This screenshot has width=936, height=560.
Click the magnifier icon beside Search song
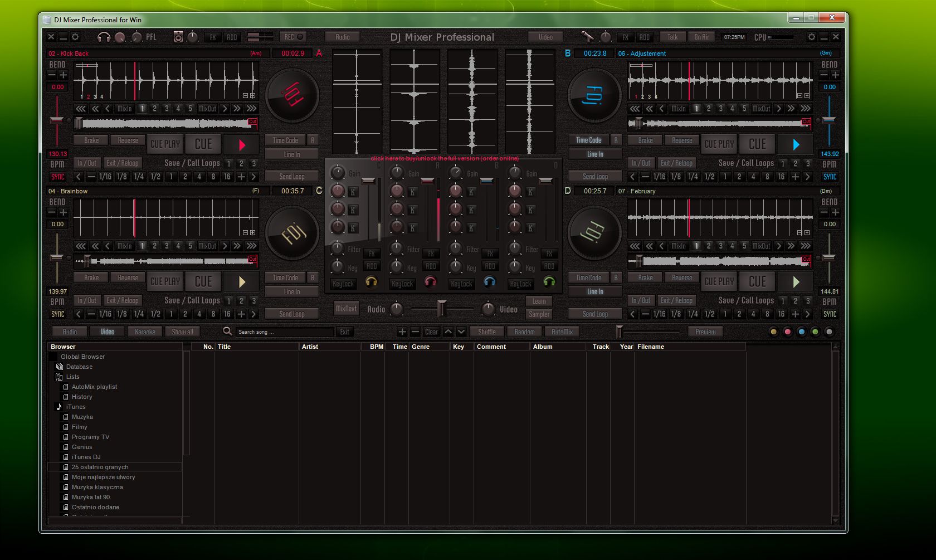[x=227, y=332]
